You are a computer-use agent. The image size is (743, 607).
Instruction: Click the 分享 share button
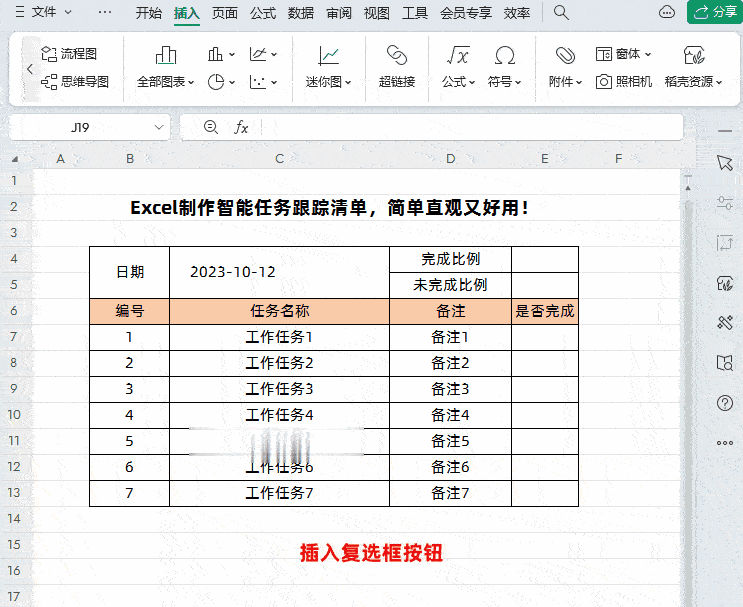tap(715, 12)
